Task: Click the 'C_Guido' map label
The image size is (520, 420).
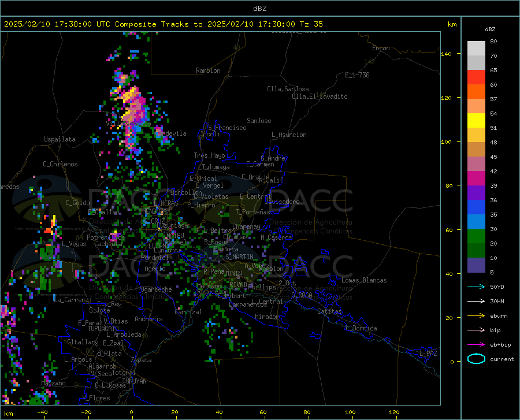Action: (77, 203)
